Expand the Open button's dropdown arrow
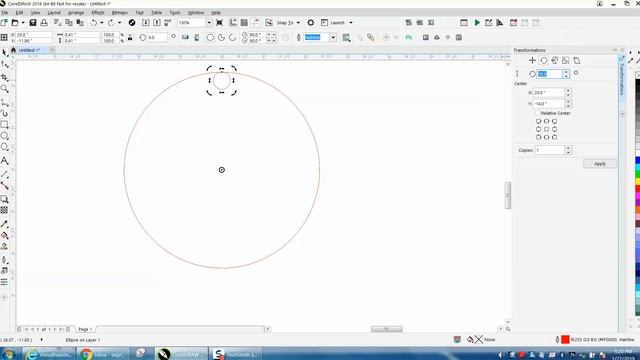 [23, 23]
